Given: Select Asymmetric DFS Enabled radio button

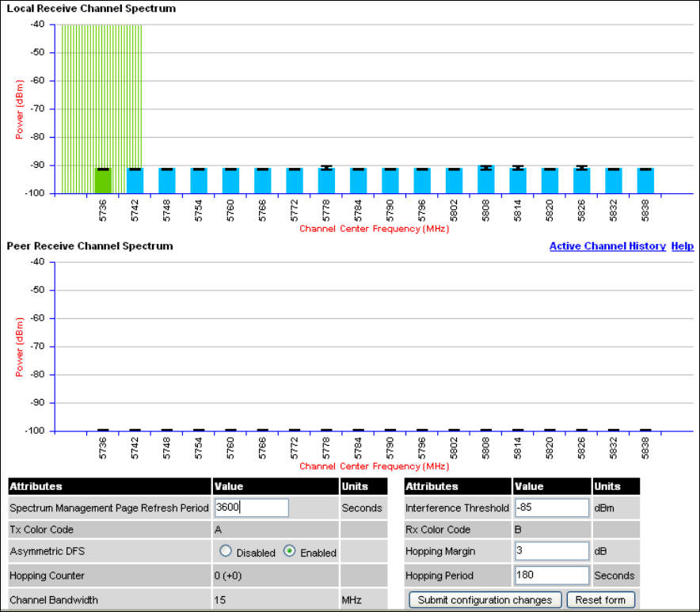Looking at the screenshot, I should point(289,551).
